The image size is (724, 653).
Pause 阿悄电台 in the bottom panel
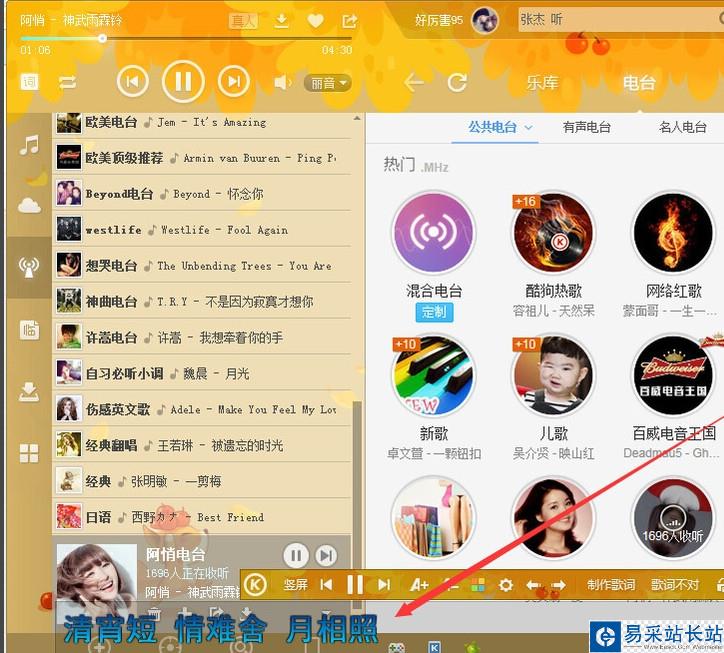[x=296, y=556]
